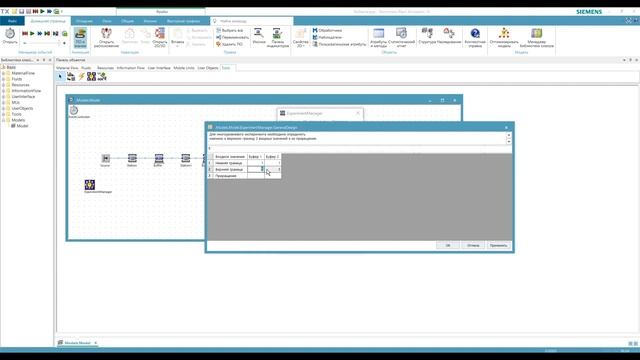Expand the InformationFlow folder in library tree
The width and height of the screenshot is (640, 360).
(x=4, y=91)
